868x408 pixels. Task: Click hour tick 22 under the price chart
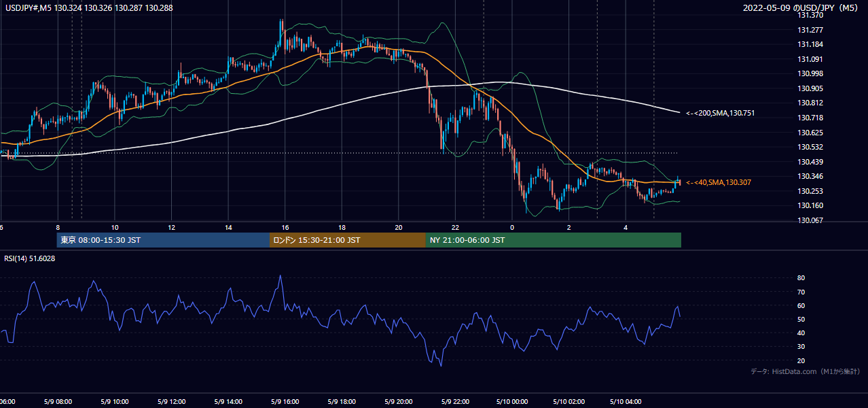tap(455, 227)
